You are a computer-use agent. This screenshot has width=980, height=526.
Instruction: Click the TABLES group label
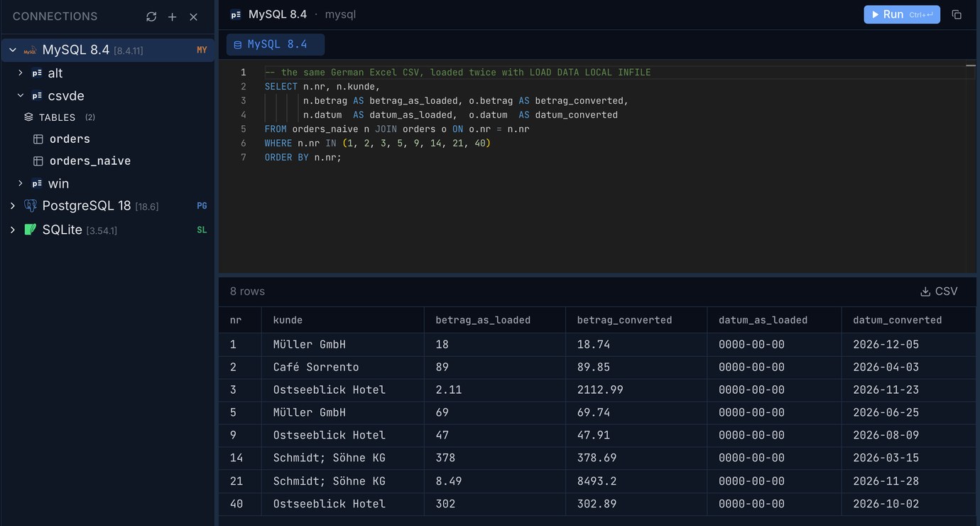[58, 117]
